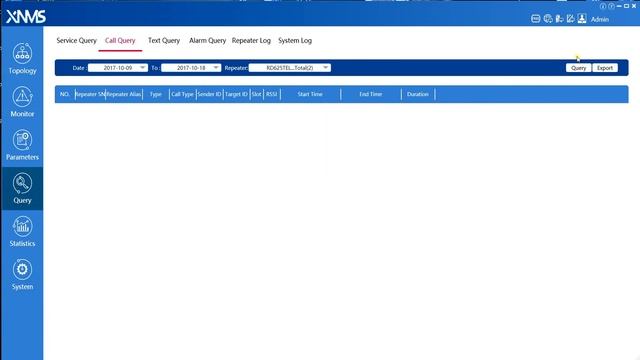
Task: Click the globe language icon in header
Action: point(548,19)
